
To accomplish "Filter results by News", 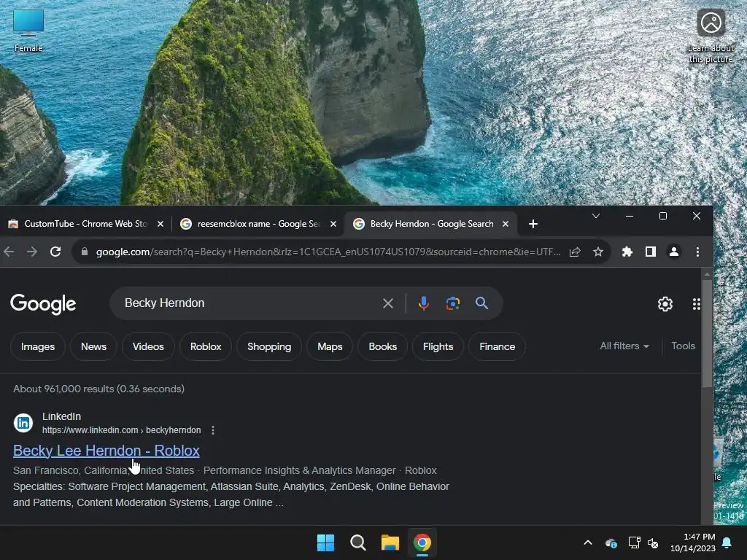I will (93, 346).
